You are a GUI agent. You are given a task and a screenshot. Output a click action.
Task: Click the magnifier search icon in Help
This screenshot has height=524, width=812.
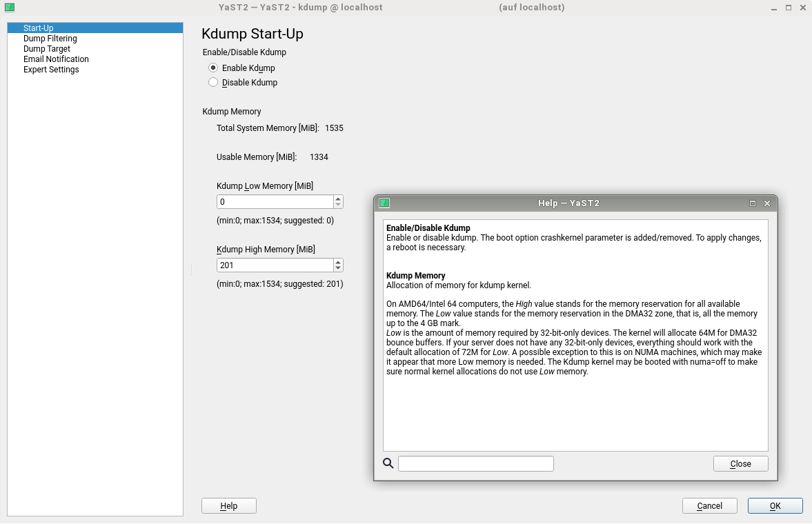tap(388, 463)
